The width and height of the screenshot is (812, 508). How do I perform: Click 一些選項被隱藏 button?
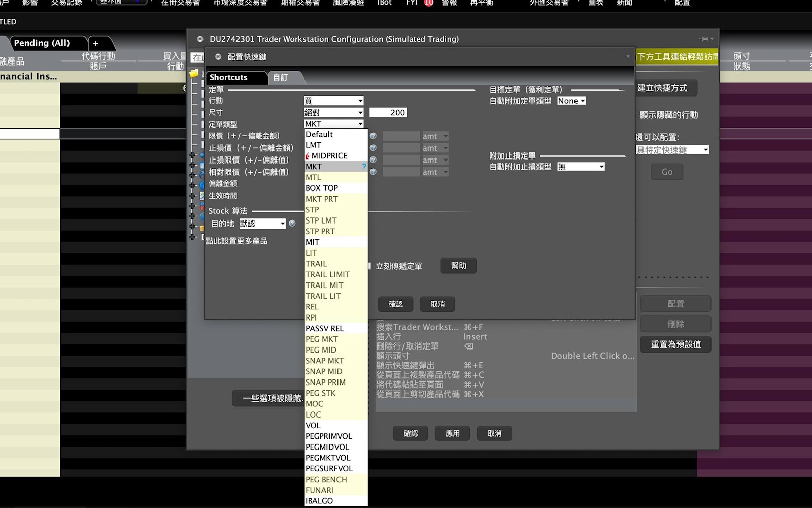(269, 399)
